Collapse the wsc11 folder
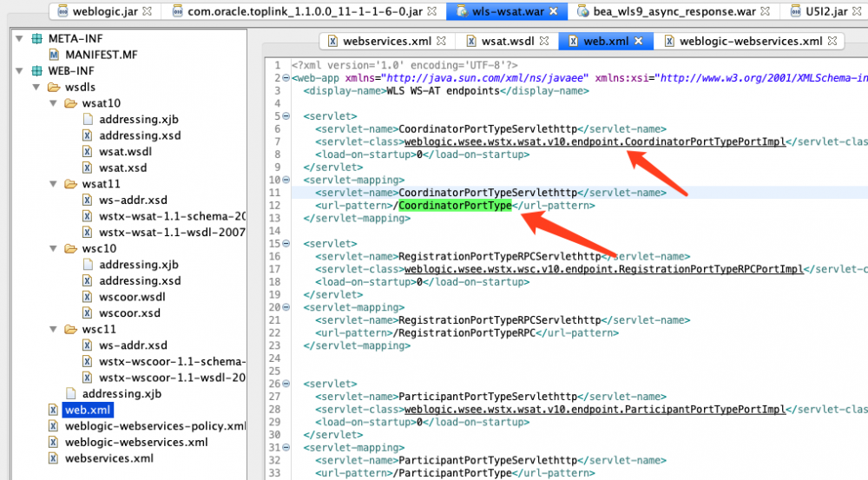Image resolution: width=868 pixels, height=480 pixels. pos(53,330)
